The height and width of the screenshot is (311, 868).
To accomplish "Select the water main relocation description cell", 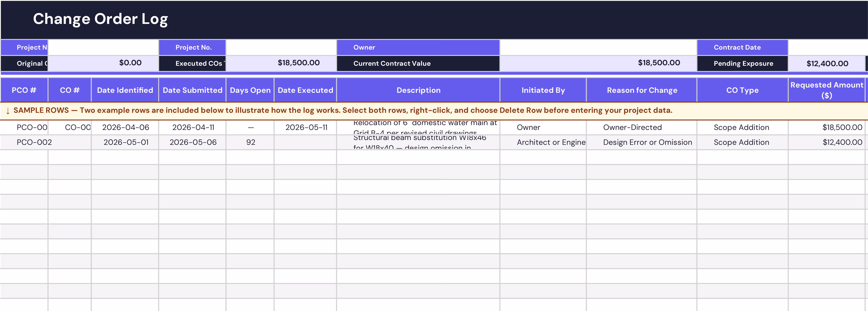I will [x=418, y=128].
